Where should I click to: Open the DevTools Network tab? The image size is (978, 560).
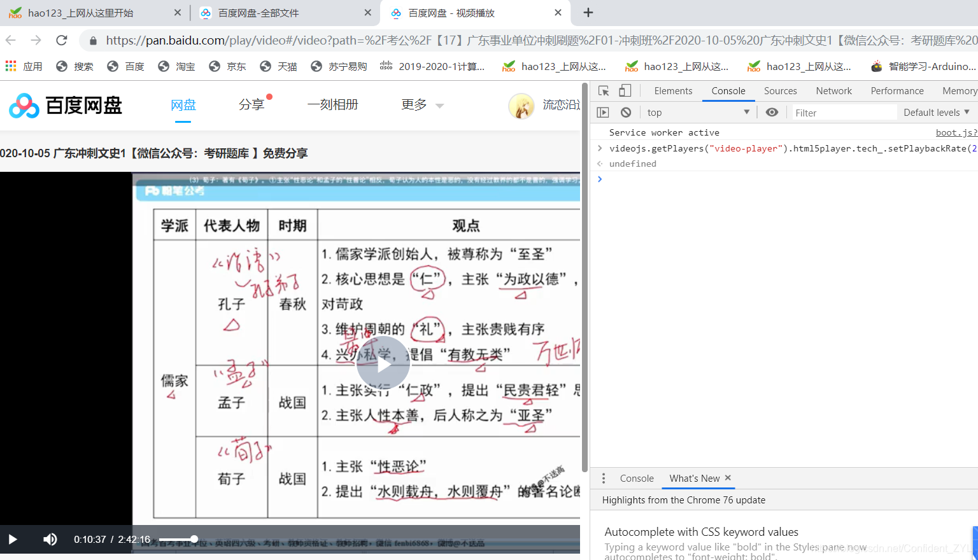pos(834,91)
